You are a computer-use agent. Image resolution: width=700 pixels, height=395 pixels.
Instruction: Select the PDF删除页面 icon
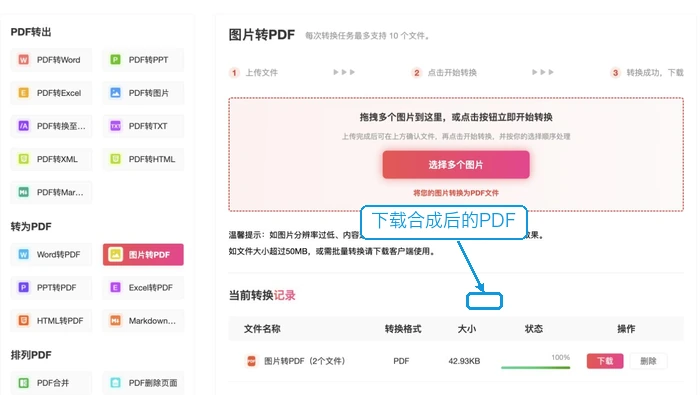(115, 383)
